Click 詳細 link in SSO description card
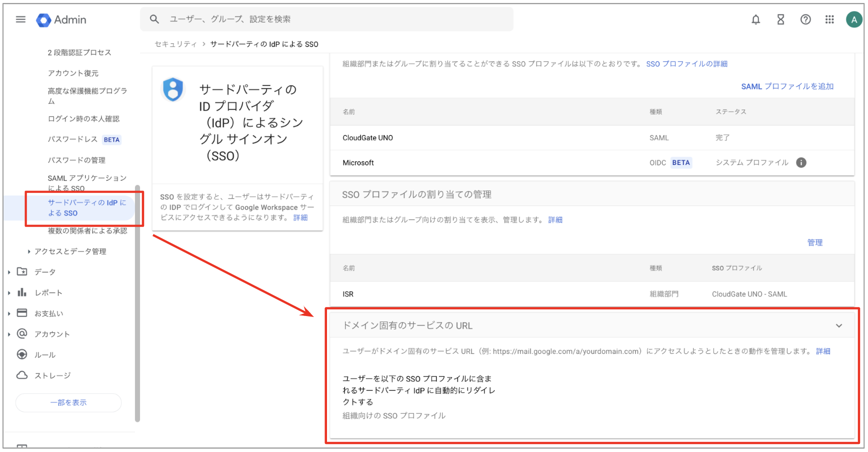Viewport: 868px width, 452px height. pos(300,217)
